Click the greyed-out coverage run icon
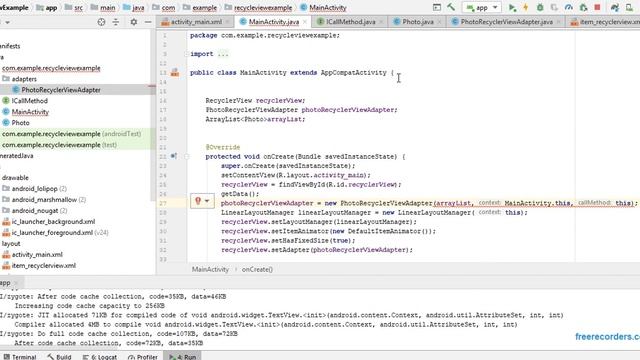The height and width of the screenshot is (360, 640). click(554, 7)
